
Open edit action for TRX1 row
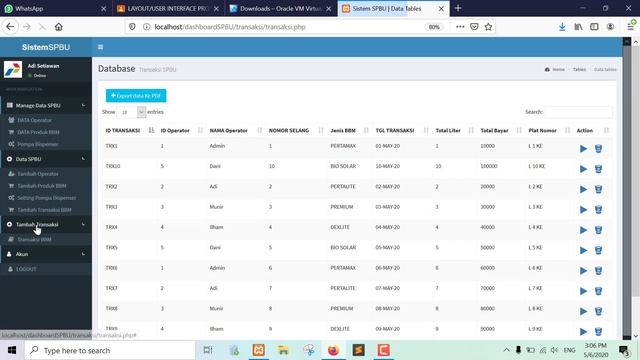583,149
